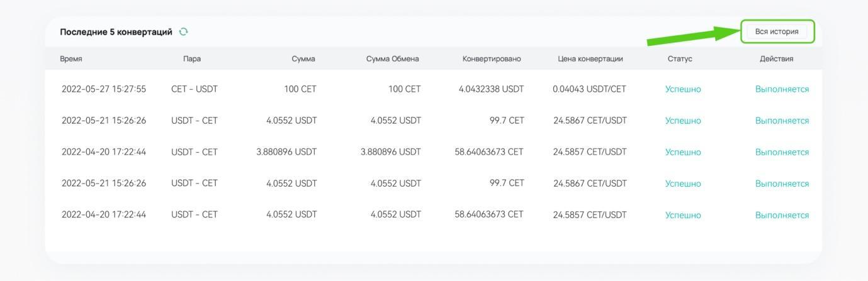Image resolution: width=868 pixels, height=281 pixels.
Task: Click the Действия column header
Action: coord(776,59)
